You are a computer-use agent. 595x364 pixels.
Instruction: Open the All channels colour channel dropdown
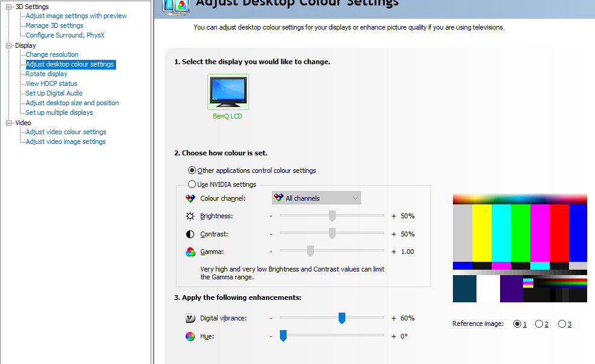(x=316, y=198)
